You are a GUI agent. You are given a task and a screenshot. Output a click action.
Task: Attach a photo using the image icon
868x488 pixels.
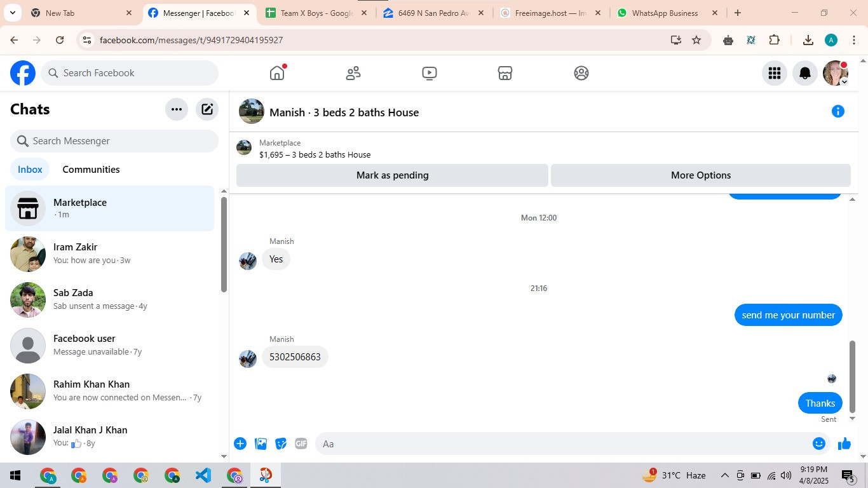pyautogui.click(x=261, y=444)
